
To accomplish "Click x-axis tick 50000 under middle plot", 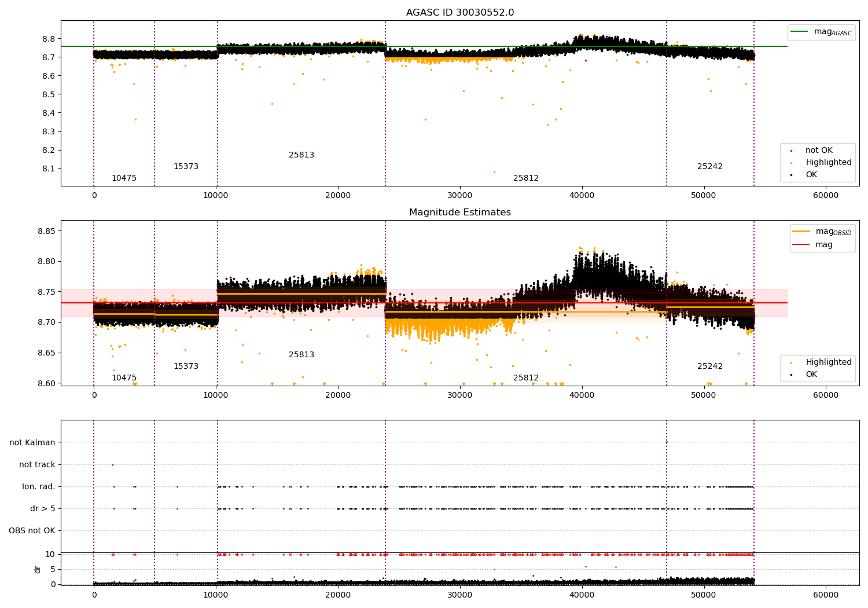I will [704, 395].
